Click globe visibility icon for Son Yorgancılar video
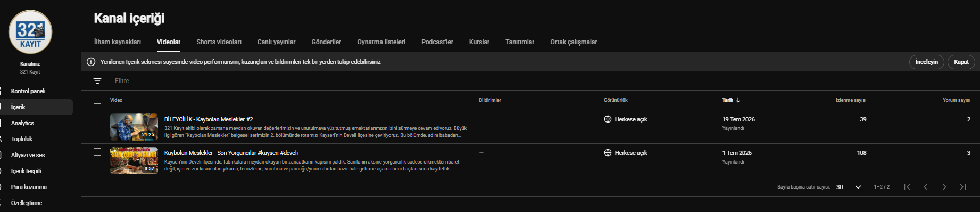This screenshot has width=980, height=212. (x=608, y=153)
